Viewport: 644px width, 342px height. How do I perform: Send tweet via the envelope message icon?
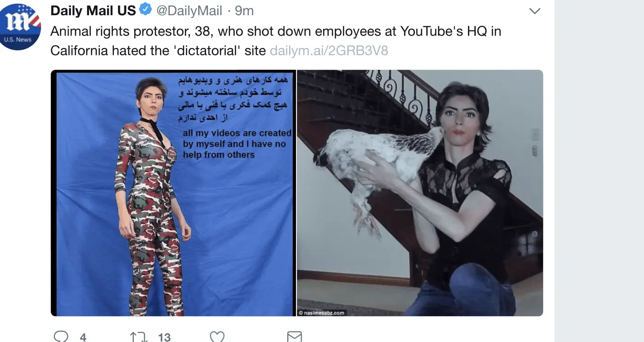tap(295, 337)
